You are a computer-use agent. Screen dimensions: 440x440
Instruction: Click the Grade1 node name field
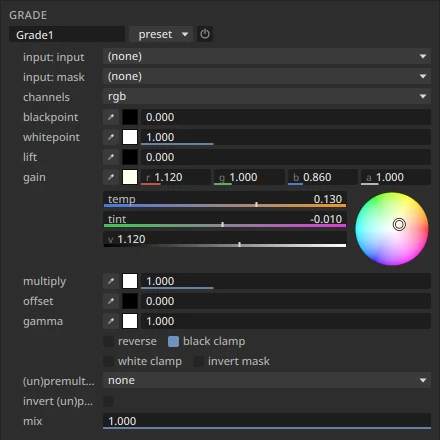point(67,34)
